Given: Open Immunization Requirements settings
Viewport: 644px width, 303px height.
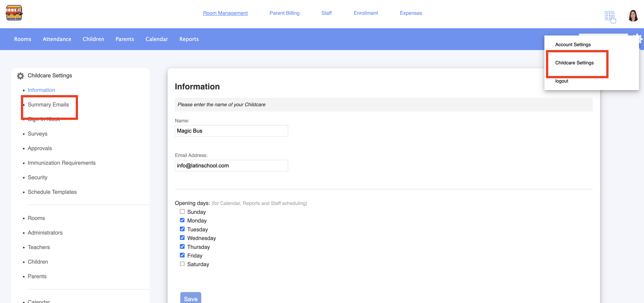Looking at the screenshot, I should click(x=61, y=163).
